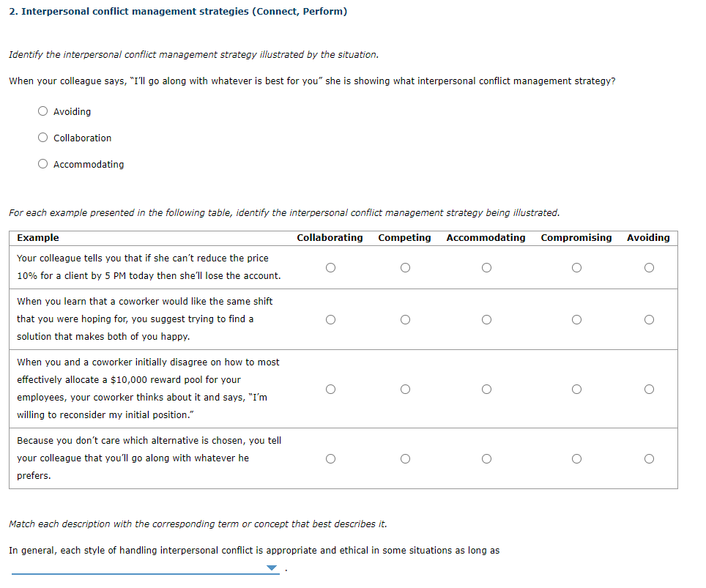
Task: Mark Compromising for the reward pool example
Action: 576,389
